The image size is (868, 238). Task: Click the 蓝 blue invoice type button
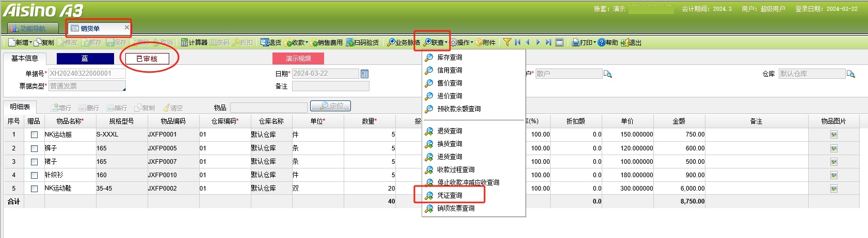85,59
